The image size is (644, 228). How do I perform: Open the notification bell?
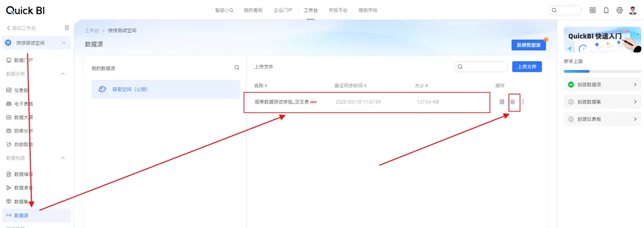pos(606,10)
